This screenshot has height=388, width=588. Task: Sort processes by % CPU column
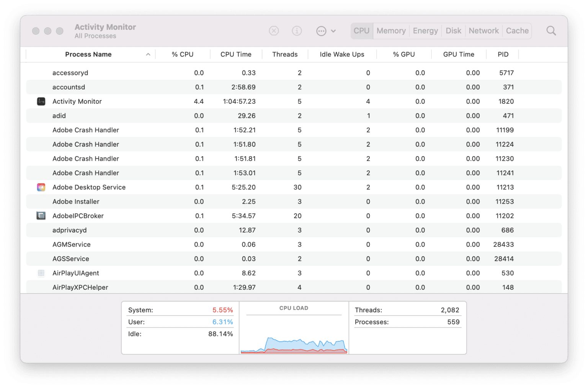click(x=183, y=54)
